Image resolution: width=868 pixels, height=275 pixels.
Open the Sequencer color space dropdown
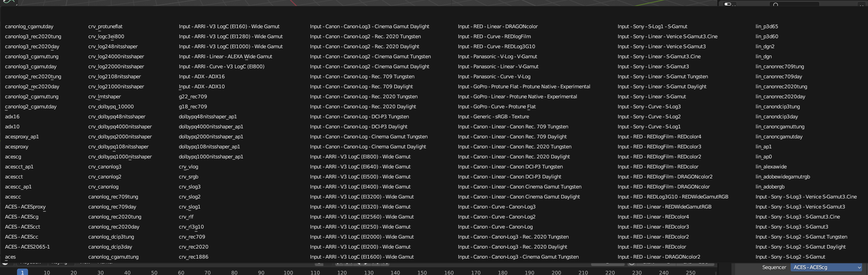pos(826,267)
